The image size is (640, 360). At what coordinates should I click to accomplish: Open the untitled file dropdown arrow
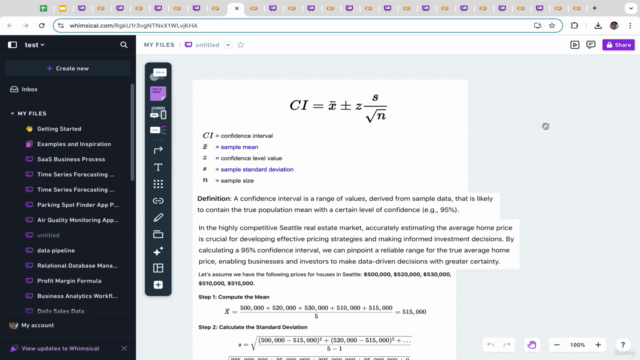[x=228, y=45]
